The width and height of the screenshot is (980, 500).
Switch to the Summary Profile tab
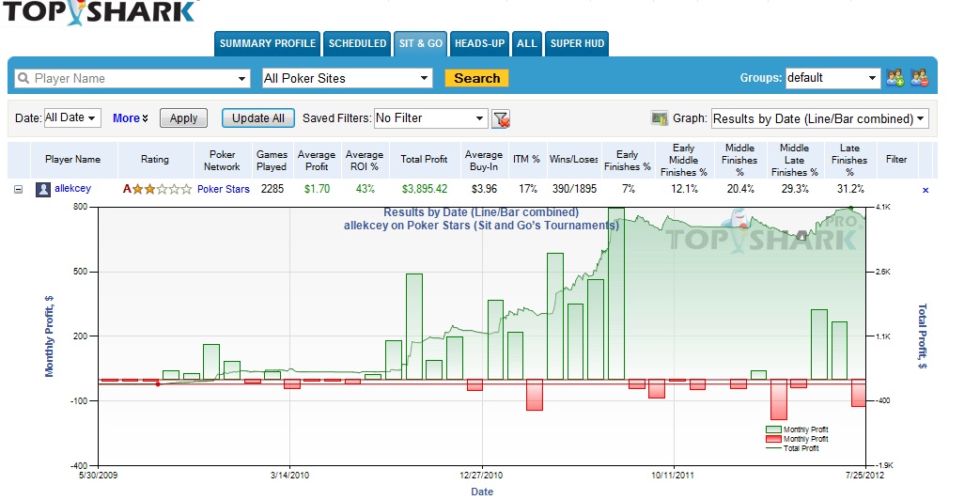[x=267, y=43]
